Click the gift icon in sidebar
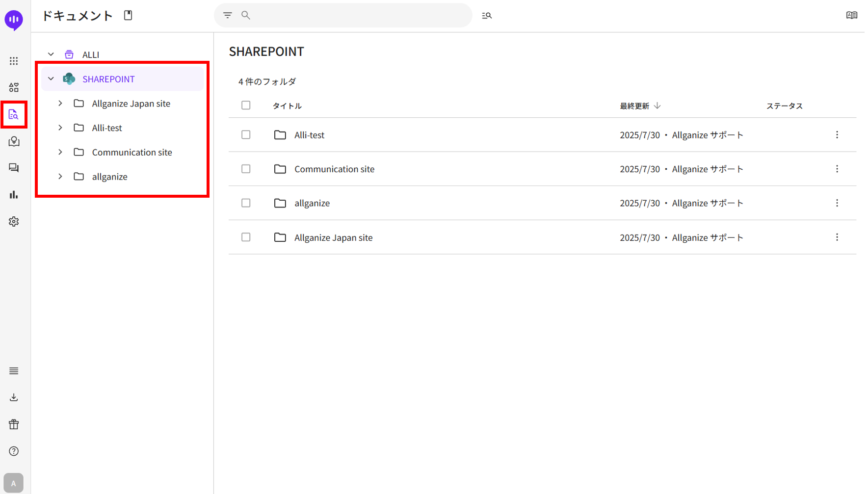The width and height of the screenshot is (868, 494). [x=14, y=424]
